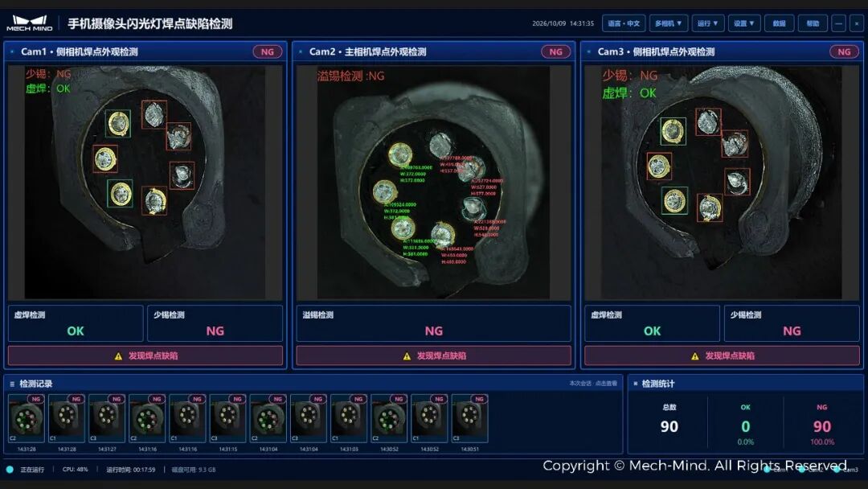Click Cam2's 发现焊点缺陷 alert bar
The height and width of the screenshot is (489, 868).
coord(433,355)
